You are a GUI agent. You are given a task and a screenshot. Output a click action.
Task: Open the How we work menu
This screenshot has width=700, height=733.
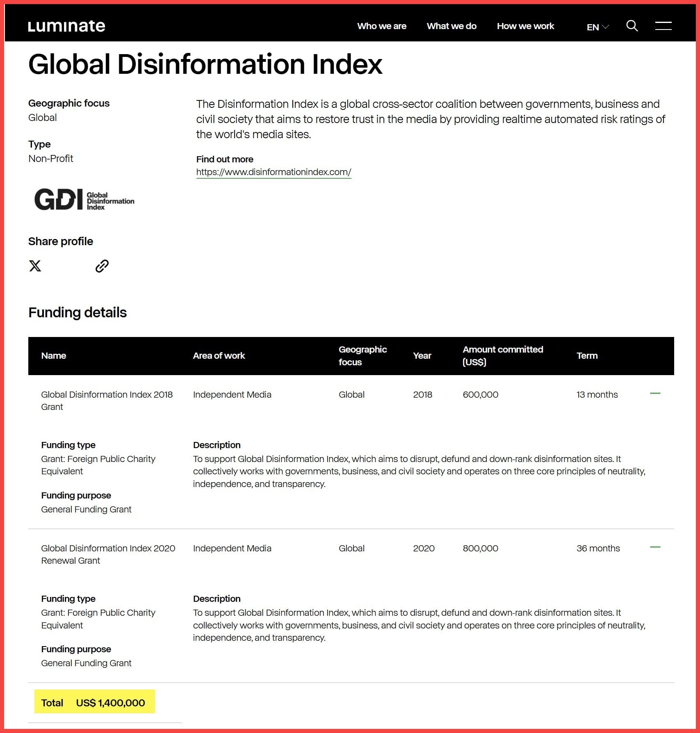tap(525, 26)
